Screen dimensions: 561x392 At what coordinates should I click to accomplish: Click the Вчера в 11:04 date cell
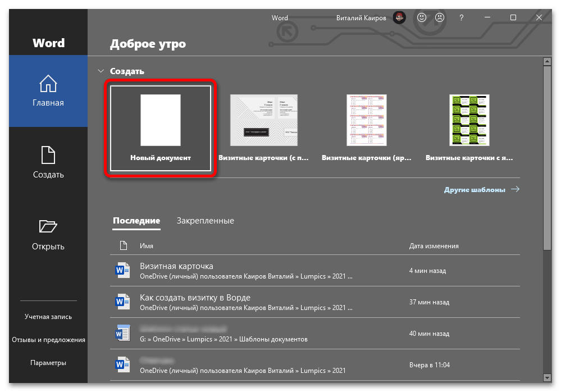click(430, 365)
